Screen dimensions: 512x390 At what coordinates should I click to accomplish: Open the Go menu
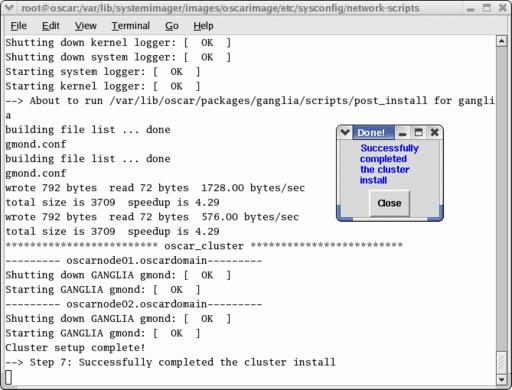point(172,26)
